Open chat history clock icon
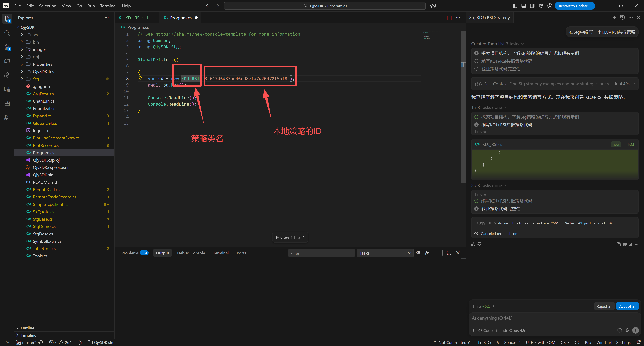 point(623,17)
